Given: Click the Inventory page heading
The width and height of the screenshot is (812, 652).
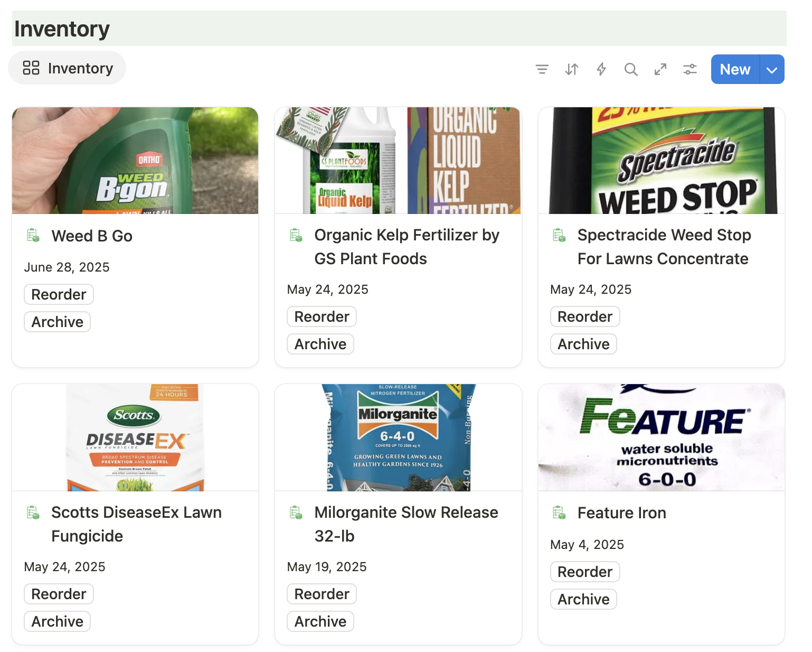Looking at the screenshot, I should [62, 29].
